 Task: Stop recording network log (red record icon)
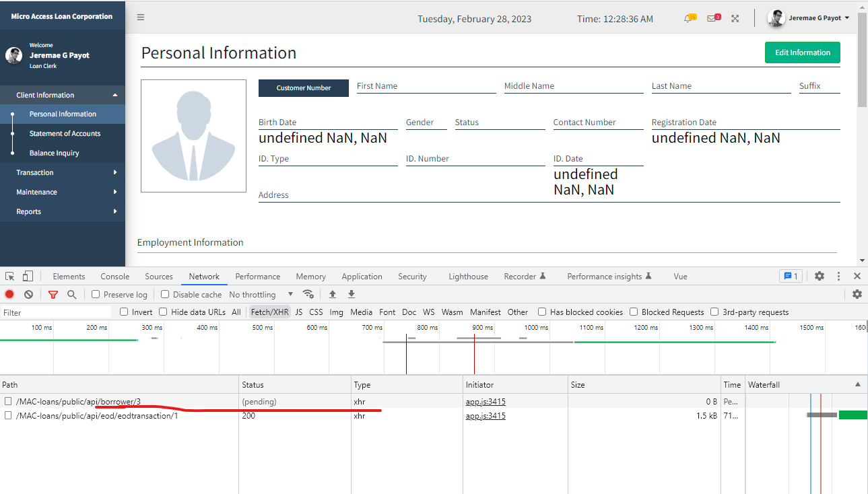9,294
